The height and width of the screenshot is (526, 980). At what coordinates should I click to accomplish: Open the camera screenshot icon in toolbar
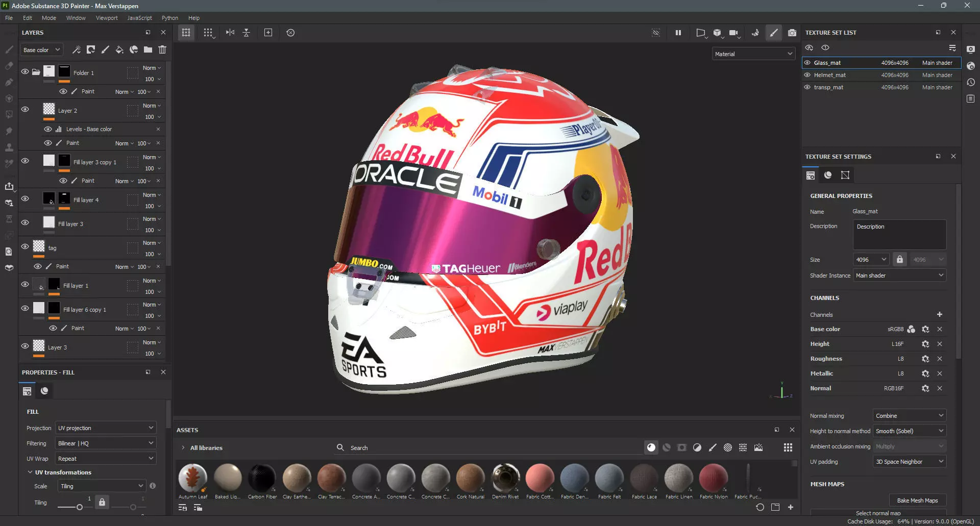point(792,33)
